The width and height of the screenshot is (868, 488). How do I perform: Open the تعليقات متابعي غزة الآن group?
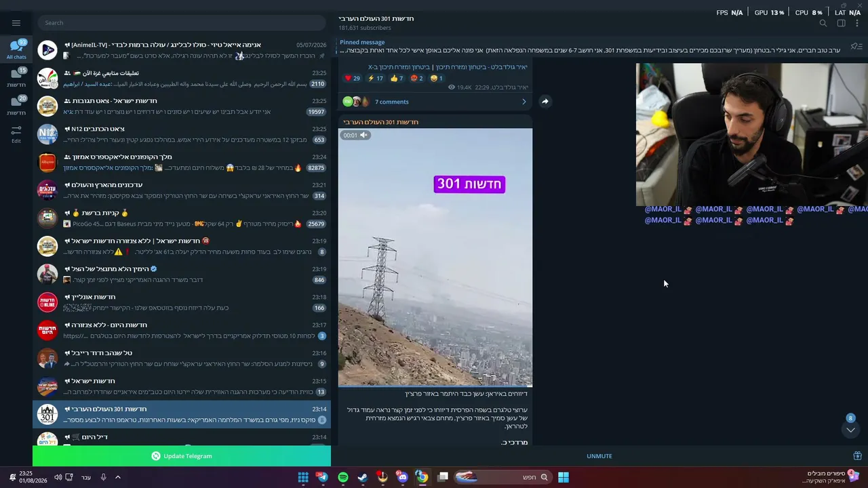[x=182, y=78]
